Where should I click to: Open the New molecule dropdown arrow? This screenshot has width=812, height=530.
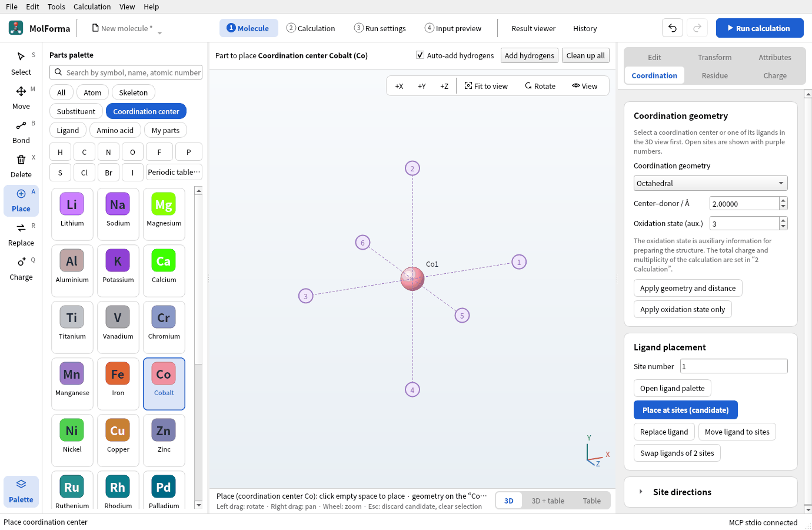[159, 32]
